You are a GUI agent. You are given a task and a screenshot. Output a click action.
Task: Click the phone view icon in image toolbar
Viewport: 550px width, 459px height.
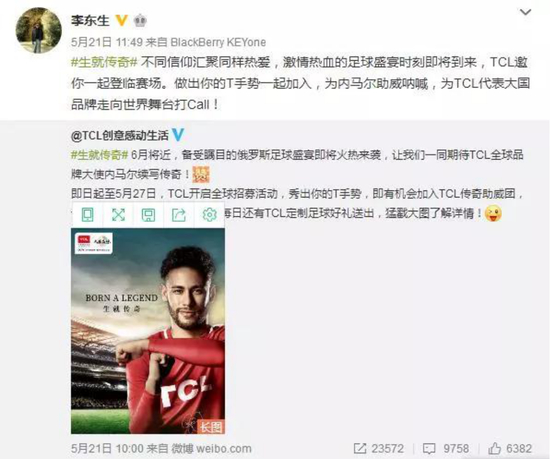click(x=88, y=215)
